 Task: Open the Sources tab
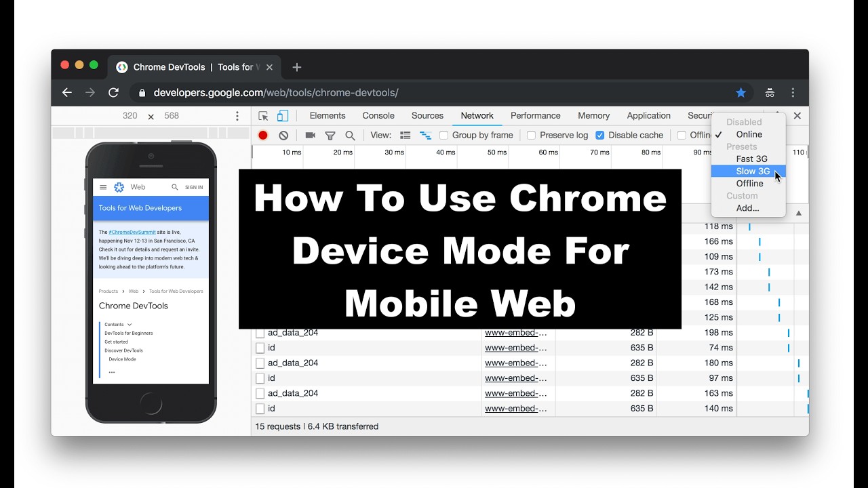coord(427,116)
